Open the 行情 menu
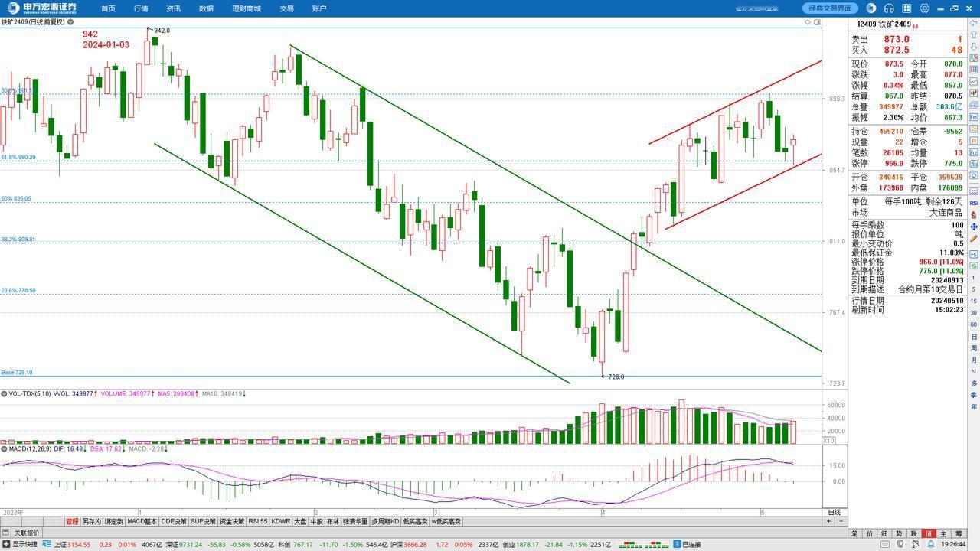This screenshot has height=551, width=980. 141,8
